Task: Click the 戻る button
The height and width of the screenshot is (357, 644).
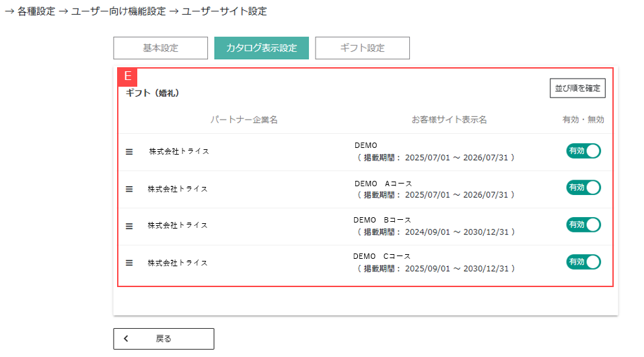Action: (164, 339)
